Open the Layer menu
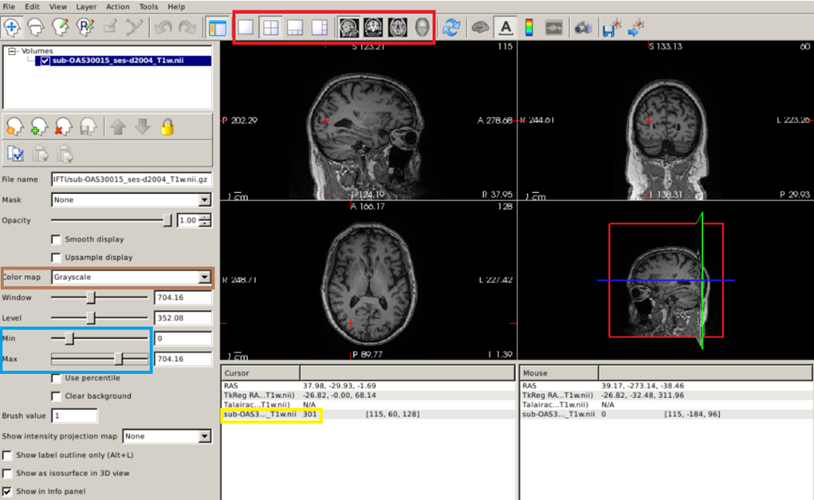Viewport: 814px width, 500px height. pos(86,7)
